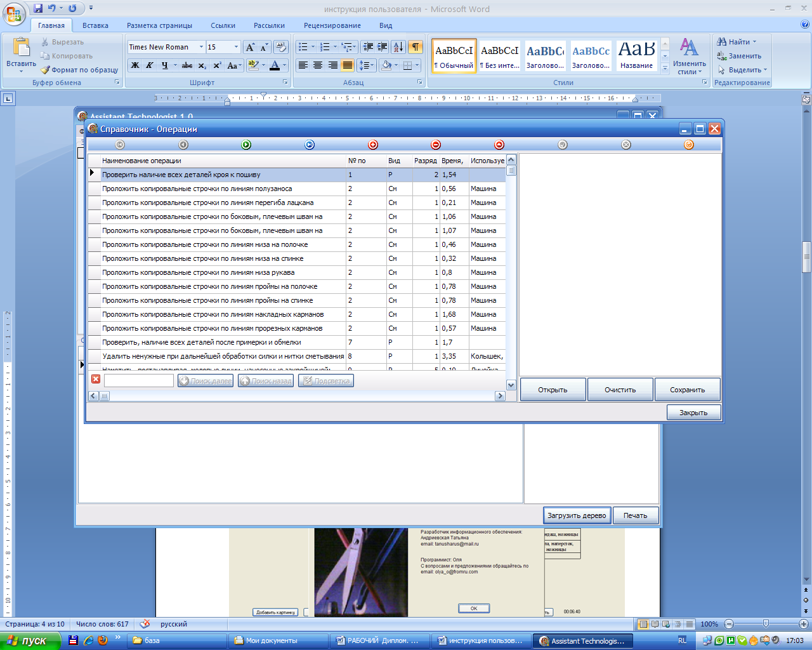Go to previous record in Операции navigator
Screen dimensions: 812x650
point(183,145)
